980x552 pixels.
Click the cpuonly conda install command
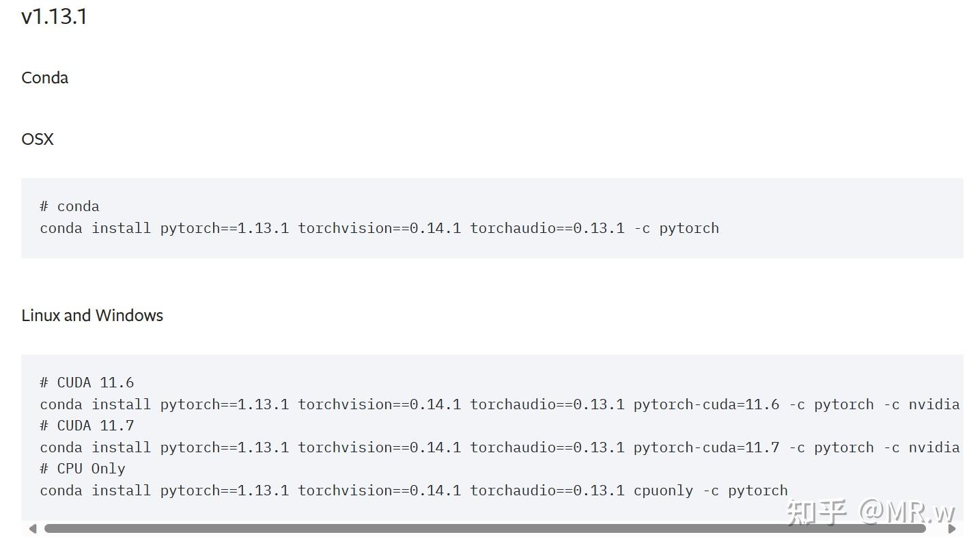[x=413, y=491]
